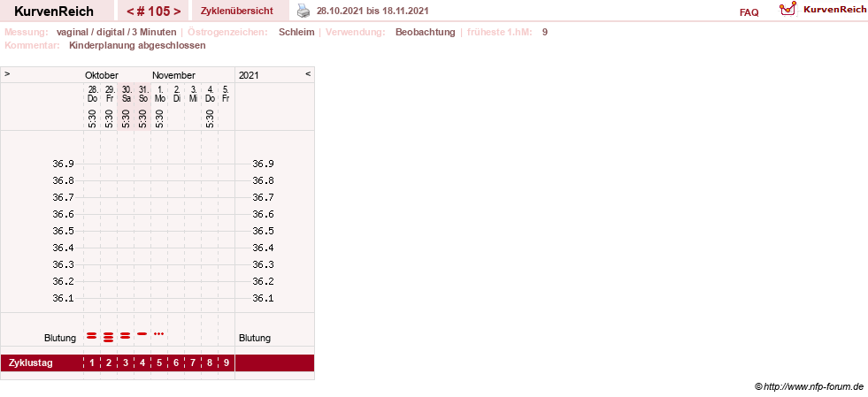
Task: Select cycle day 7 cell
Action: pos(193,363)
